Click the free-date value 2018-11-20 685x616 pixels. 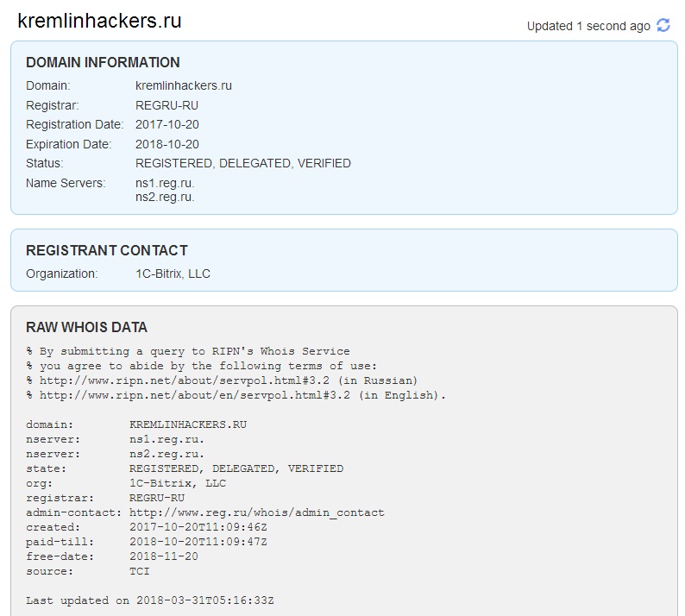click(164, 556)
